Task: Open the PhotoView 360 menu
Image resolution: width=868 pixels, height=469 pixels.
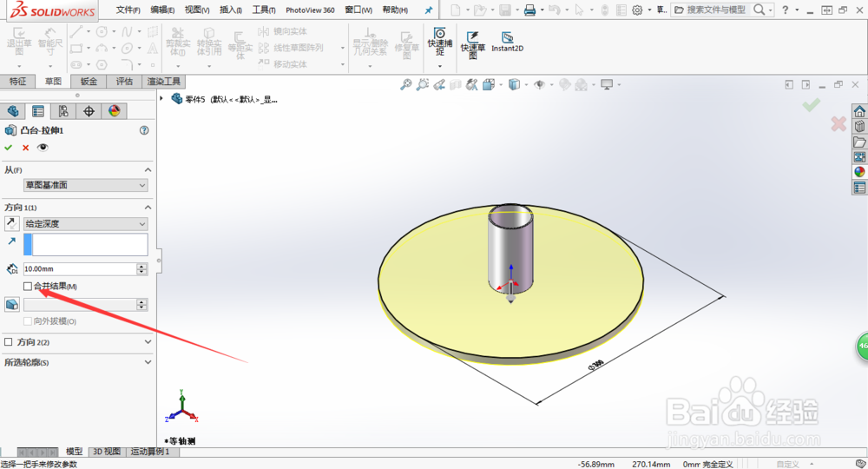Action: pyautogui.click(x=310, y=10)
